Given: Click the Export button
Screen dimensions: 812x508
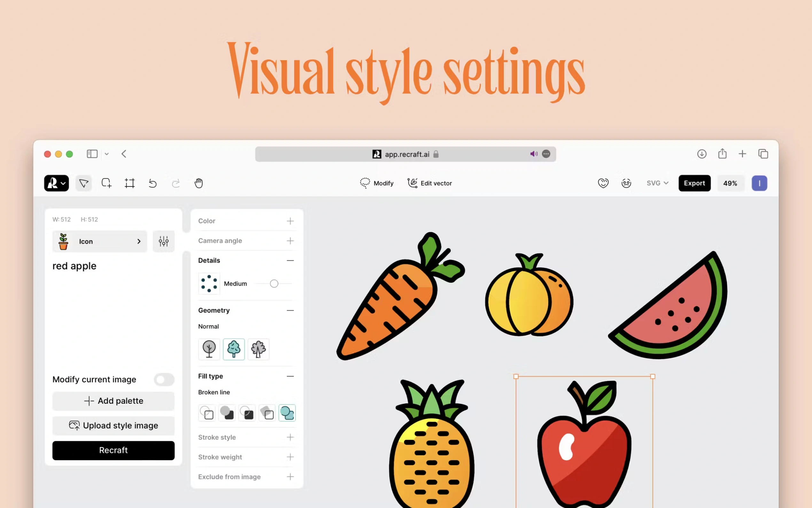Looking at the screenshot, I should 694,183.
